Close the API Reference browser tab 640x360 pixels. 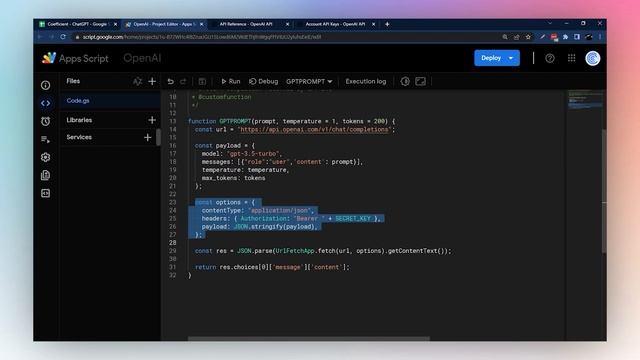287,24
